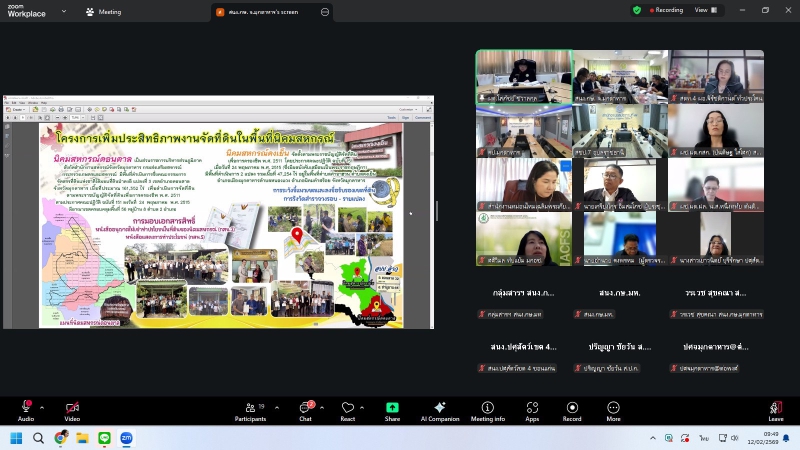Viewport: 800px width, 450px height.
Task: Open the View layout options
Action: tap(705, 10)
